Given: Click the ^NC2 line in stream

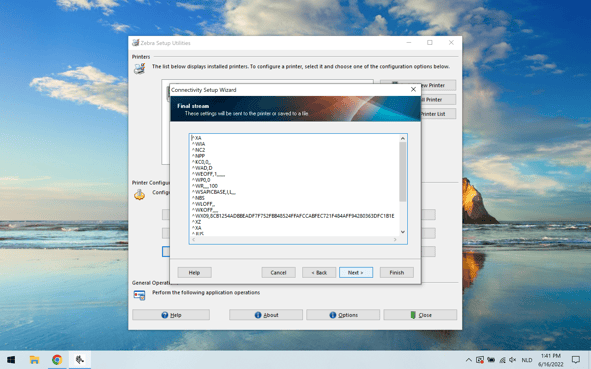Looking at the screenshot, I should [x=199, y=150].
